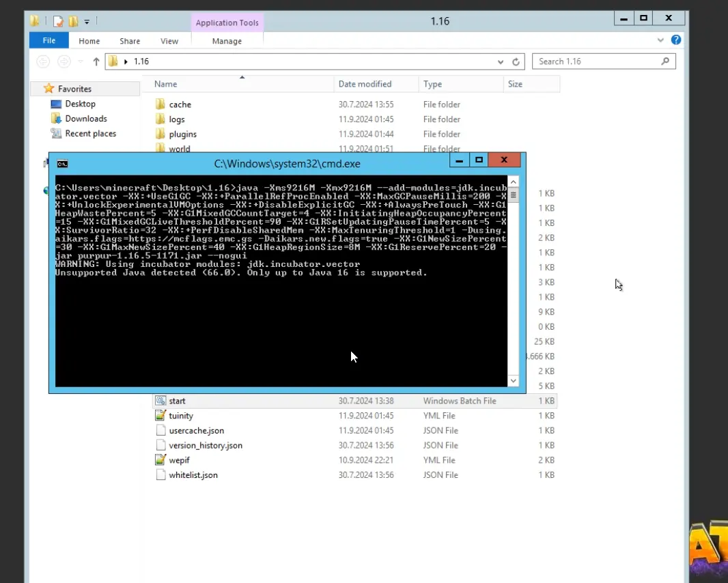Sort by the Type column header
The width and height of the screenshot is (728, 583).
[460, 84]
